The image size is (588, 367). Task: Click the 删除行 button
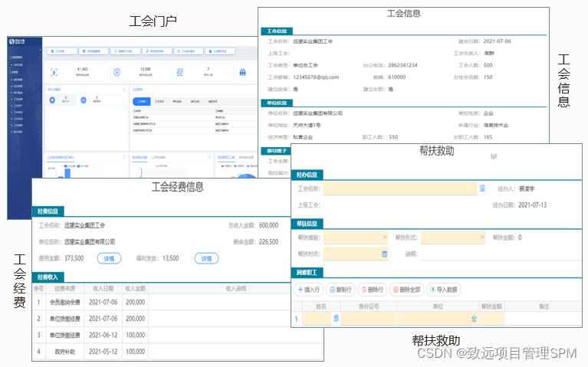pos(373,290)
